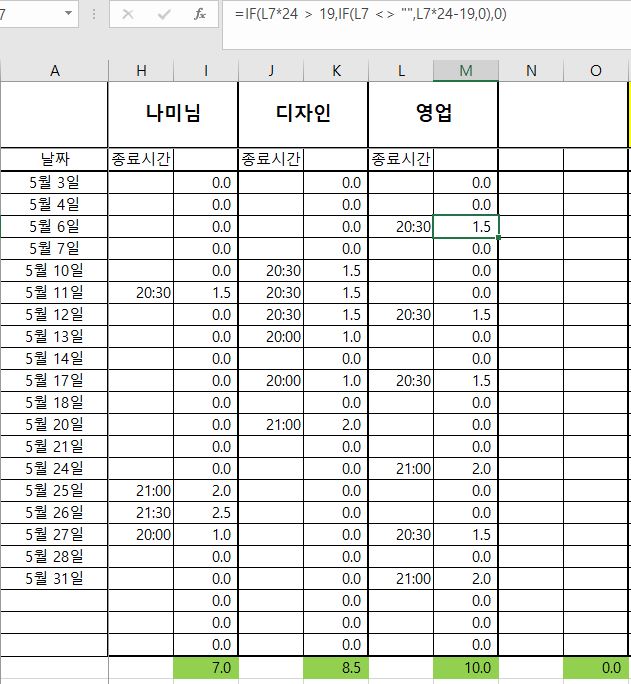Select column H header
The image size is (631, 684).
(x=141, y=71)
